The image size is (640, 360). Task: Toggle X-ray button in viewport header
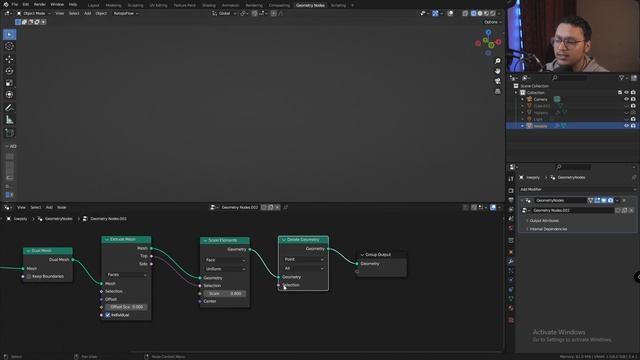465,13
